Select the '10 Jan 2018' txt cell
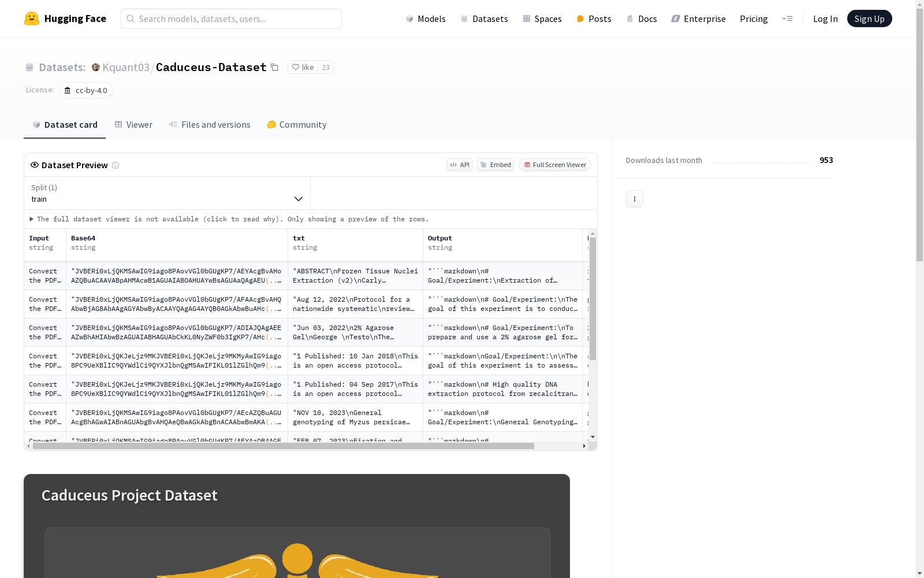Screen dimensions: 924x578 click(355, 361)
